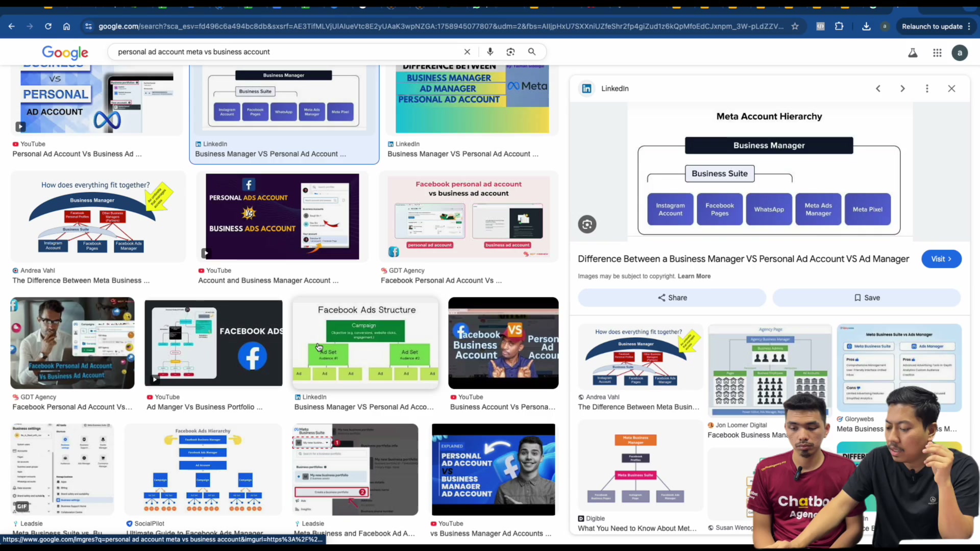Open the large Meta Account Hierarchy preview image
Viewport: 980px width, 551px height.
click(769, 172)
